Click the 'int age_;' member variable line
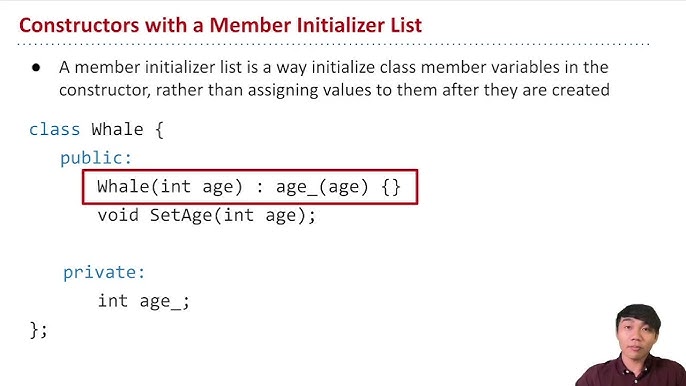 click(144, 301)
